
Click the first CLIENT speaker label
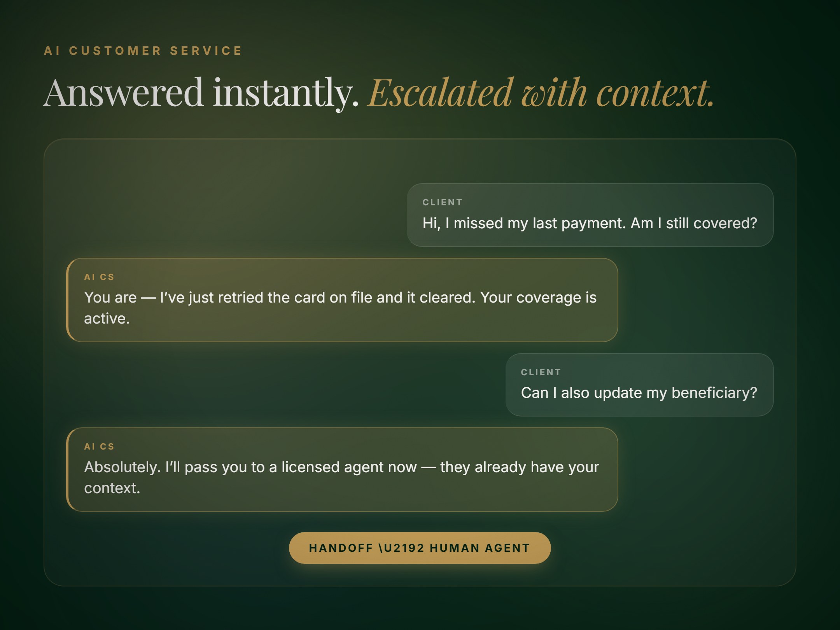pos(442,202)
